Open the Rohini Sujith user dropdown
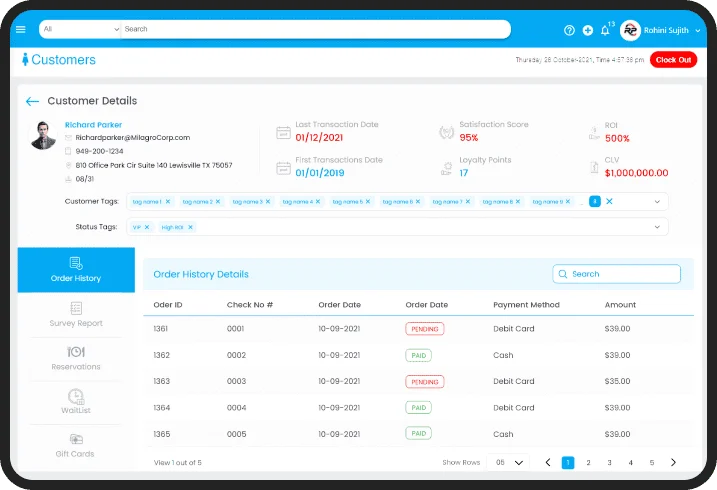The height and width of the screenshot is (490, 717). 698,31
